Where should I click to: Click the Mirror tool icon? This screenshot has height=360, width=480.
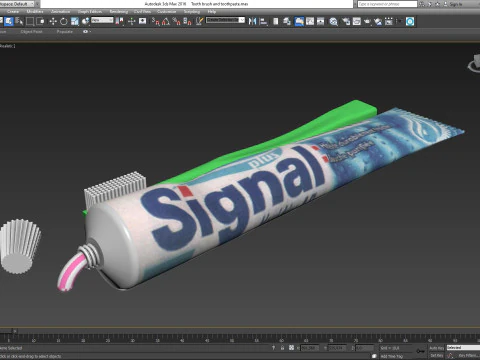tap(252, 22)
